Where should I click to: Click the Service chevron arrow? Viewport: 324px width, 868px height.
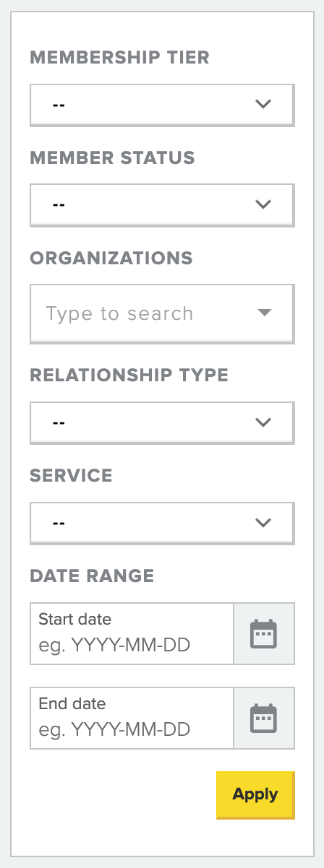263,522
